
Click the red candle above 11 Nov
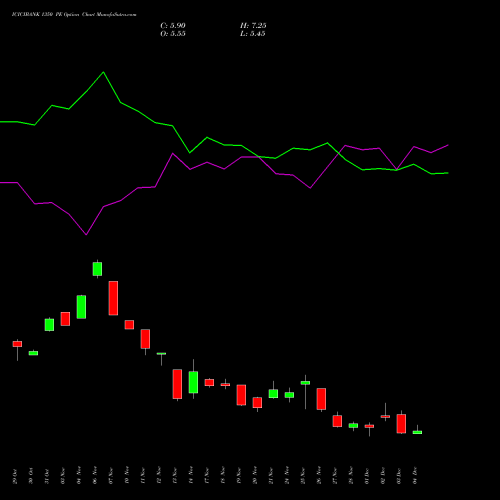coord(145,339)
